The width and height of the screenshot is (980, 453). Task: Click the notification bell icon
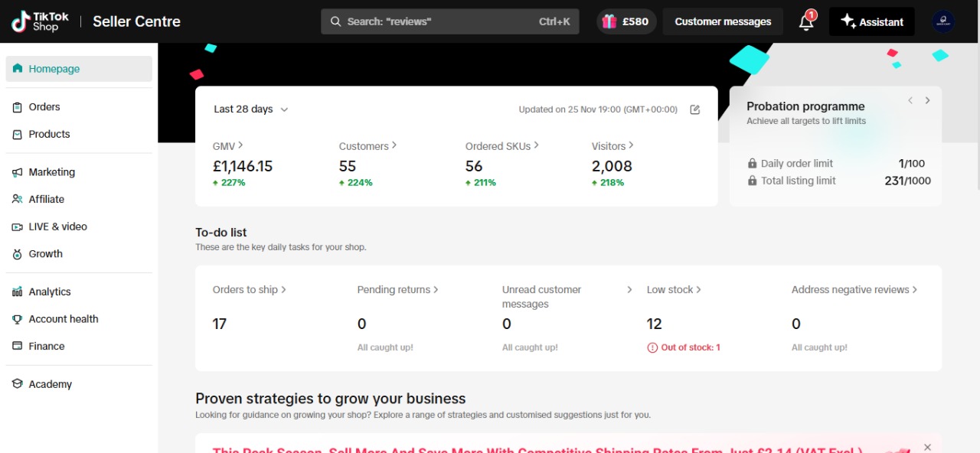coord(805,22)
